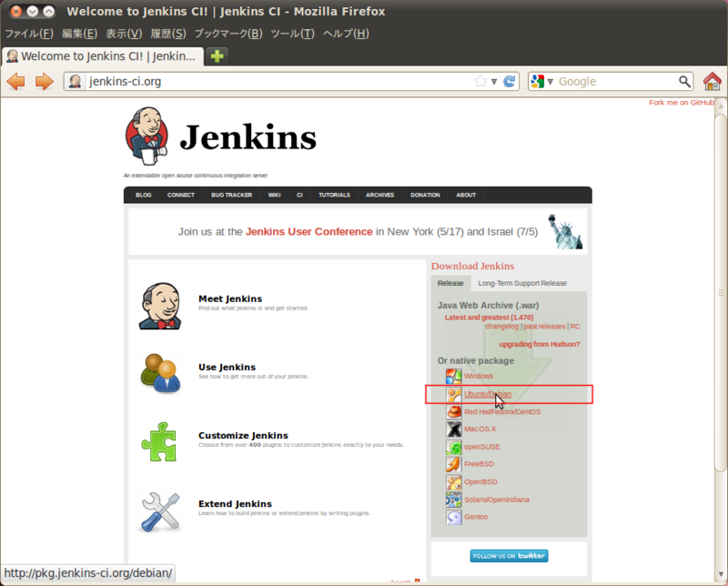
Task: Open ARCHIVES in the navigation bar
Action: click(x=379, y=195)
